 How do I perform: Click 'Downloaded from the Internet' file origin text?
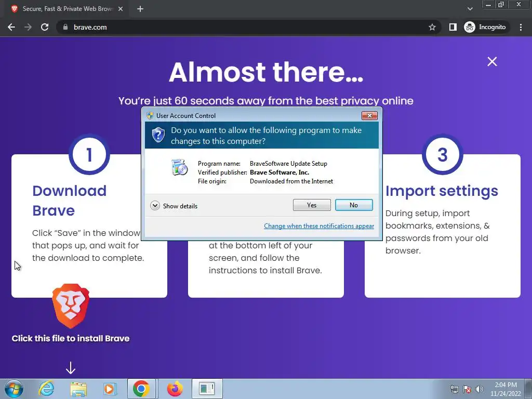(x=291, y=181)
